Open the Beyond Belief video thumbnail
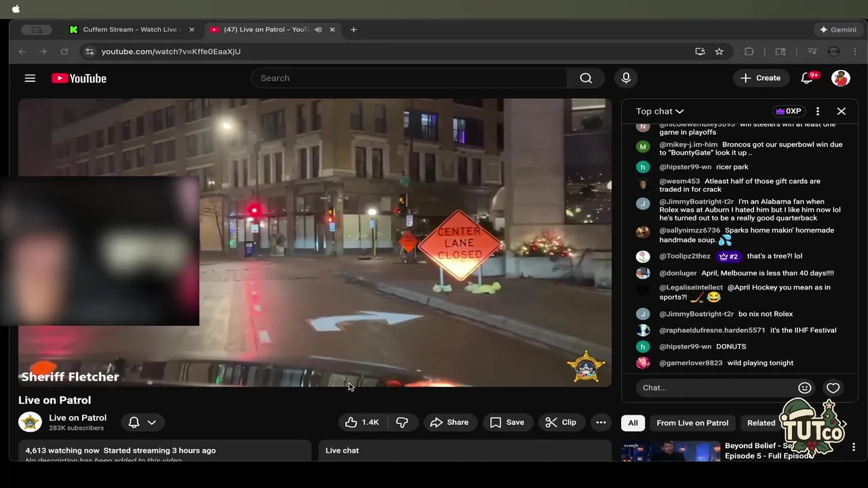Screen dimensions: 868x488 point(670,451)
